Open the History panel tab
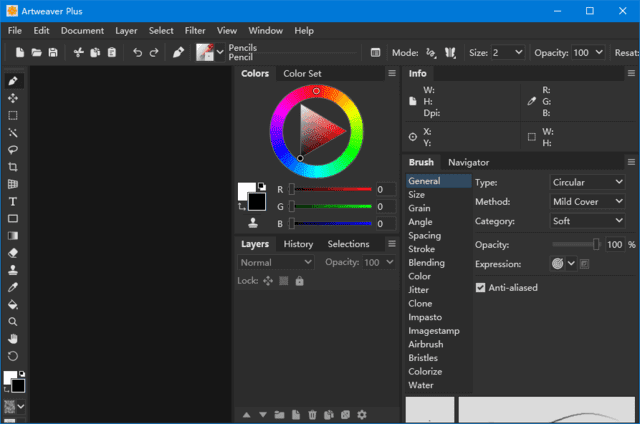The width and height of the screenshot is (640, 424). tap(298, 244)
